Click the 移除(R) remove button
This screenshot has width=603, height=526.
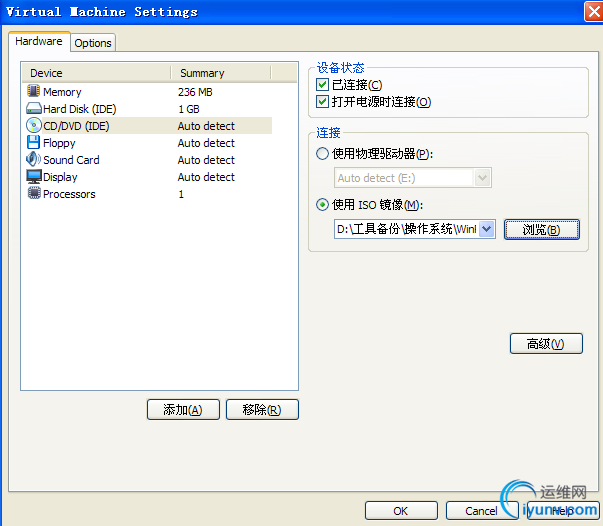(x=262, y=409)
